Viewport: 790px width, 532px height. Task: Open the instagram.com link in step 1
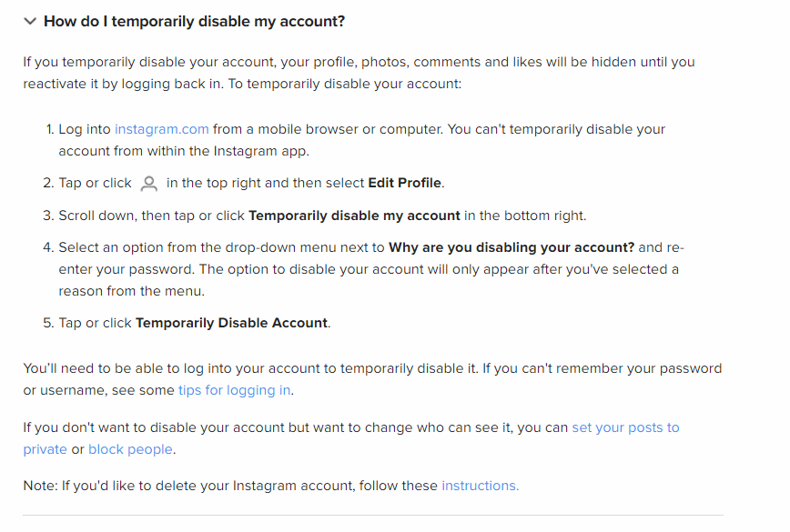point(161,129)
